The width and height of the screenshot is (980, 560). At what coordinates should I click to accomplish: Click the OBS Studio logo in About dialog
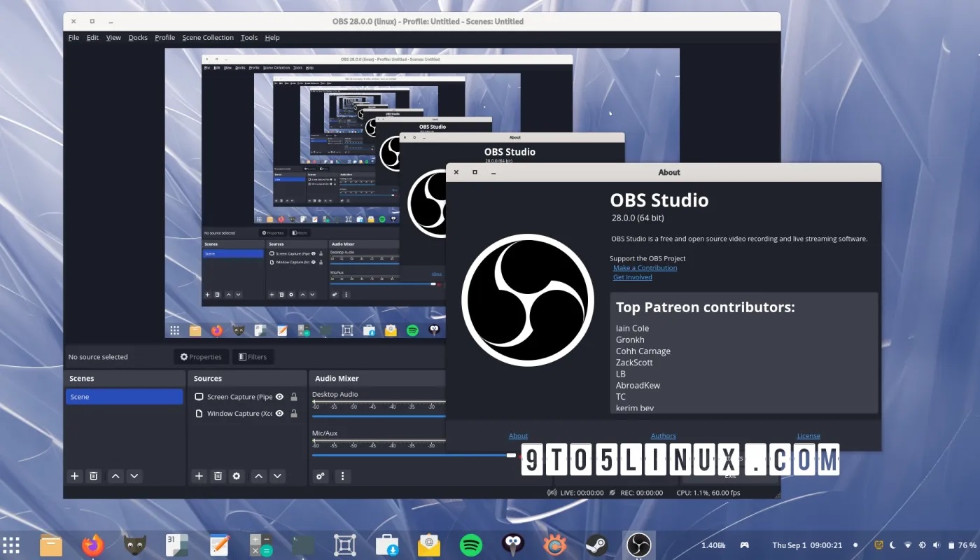[528, 300]
